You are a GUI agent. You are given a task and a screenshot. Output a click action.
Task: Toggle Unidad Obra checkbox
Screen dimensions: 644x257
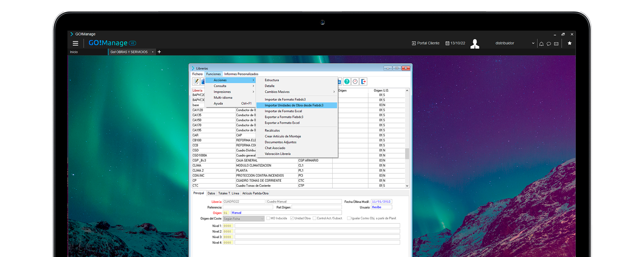tap(292, 218)
